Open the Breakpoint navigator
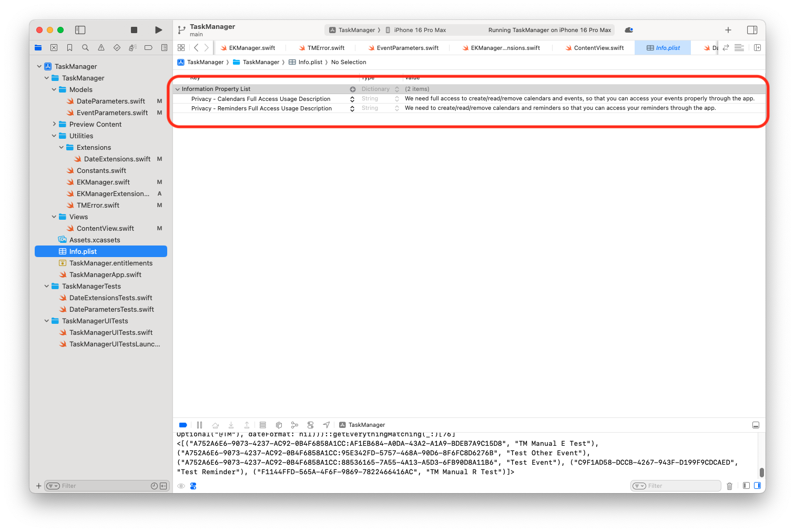Viewport: 795px width, 532px height. (x=148, y=47)
